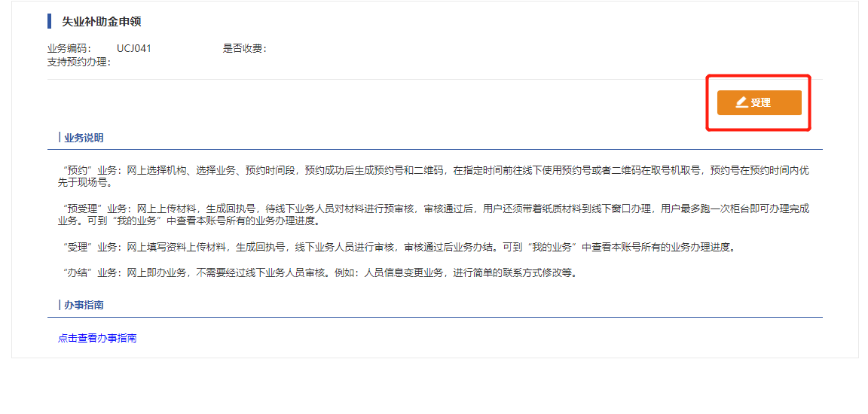
Task: Click the 支持预约办理 label
Action: (79, 62)
